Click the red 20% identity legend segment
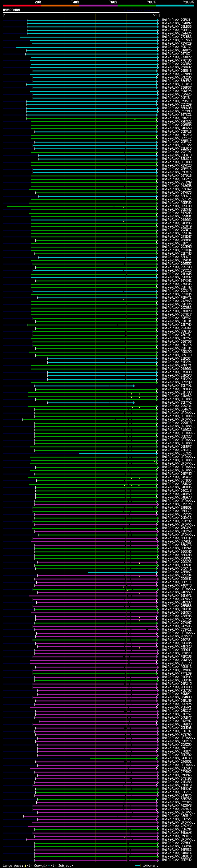 (22, 6)
